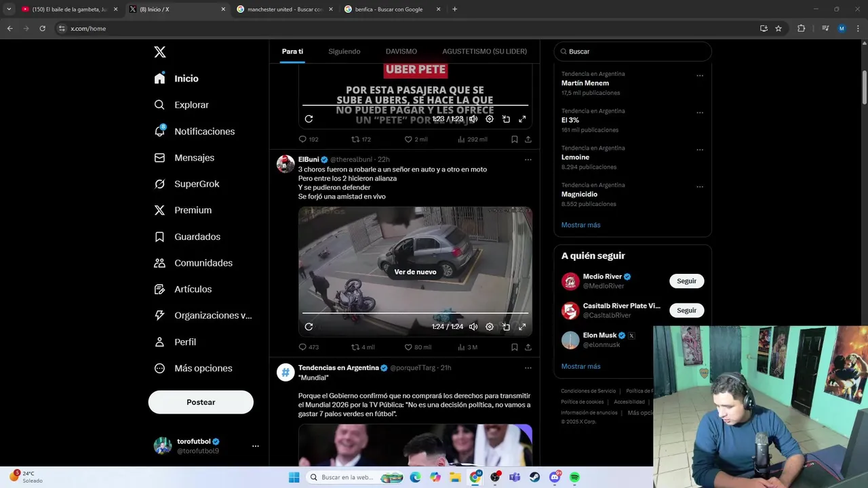868x488 pixels.
Task: Click the X logo in the sidebar
Action: (x=159, y=52)
